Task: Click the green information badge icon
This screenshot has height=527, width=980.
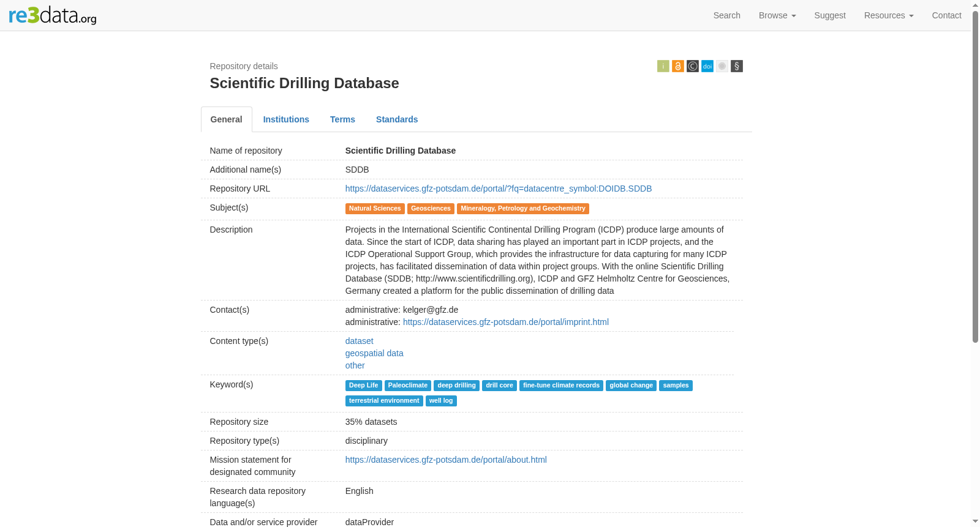Action: (663, 66)
